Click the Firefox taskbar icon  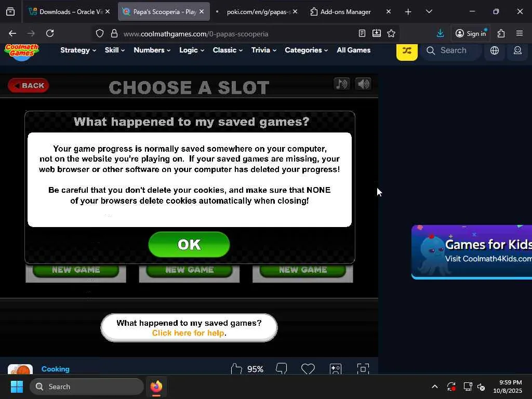click(156, 387)
